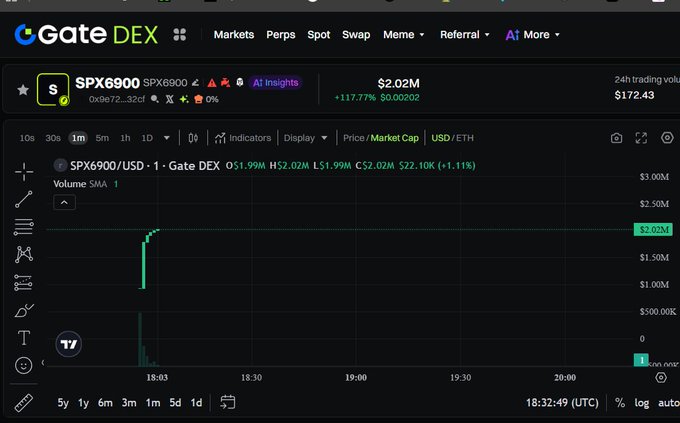This screenshot has height=423, width=680.
Task: Click the TradingView logo button
Action: (x=69, y=344)
